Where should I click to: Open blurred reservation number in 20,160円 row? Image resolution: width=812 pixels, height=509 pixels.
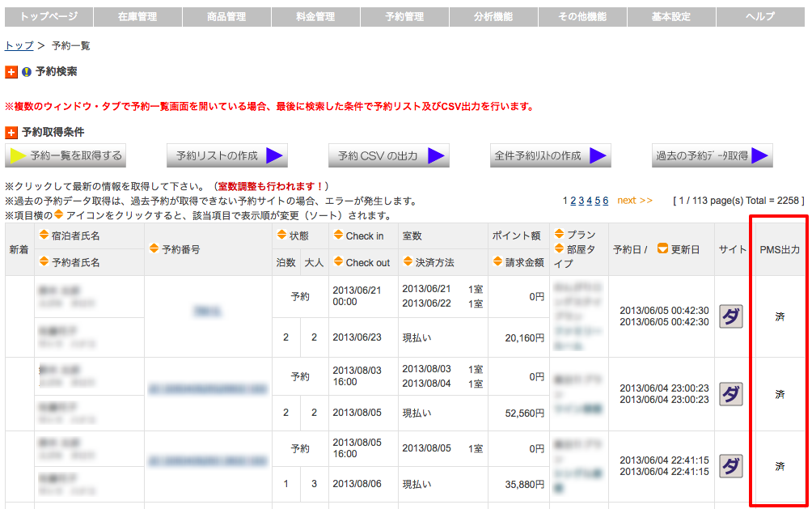pyautogui.click(x=208, y=311)
